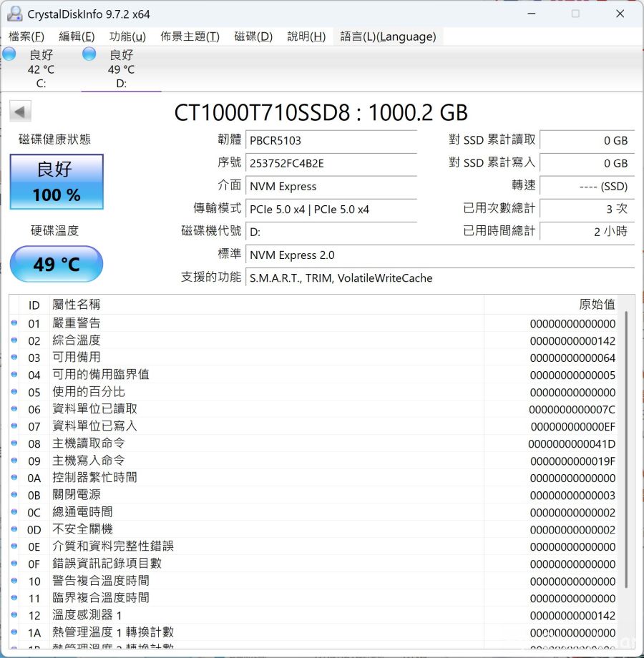Click the 49 °C temperature button

(57, 264)
